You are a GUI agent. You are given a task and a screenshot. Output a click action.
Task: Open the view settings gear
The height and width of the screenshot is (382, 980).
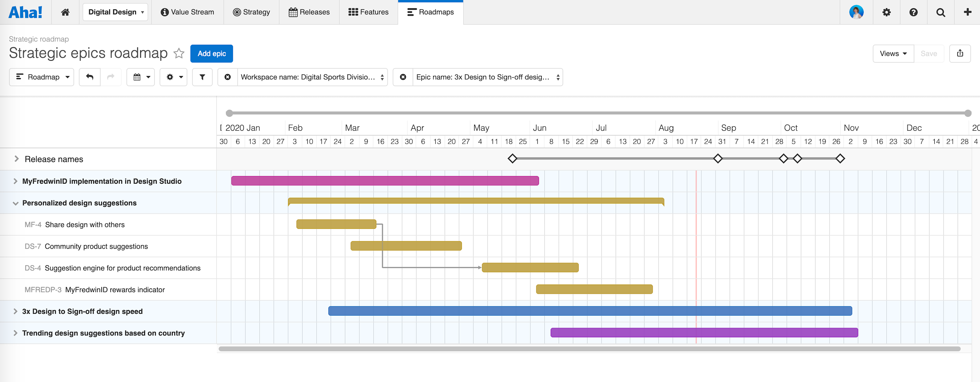(173, 77)
